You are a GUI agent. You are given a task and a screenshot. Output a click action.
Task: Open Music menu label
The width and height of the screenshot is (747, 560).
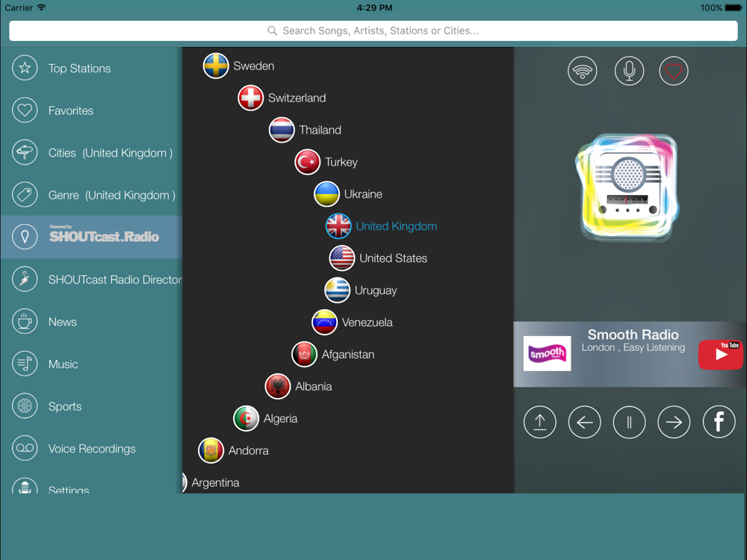(63, 364)
